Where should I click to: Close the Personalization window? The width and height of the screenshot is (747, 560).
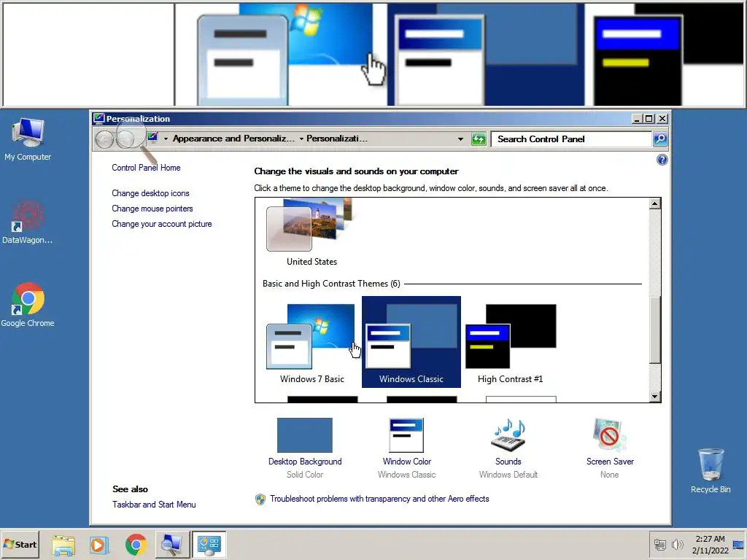click(662, 119)
